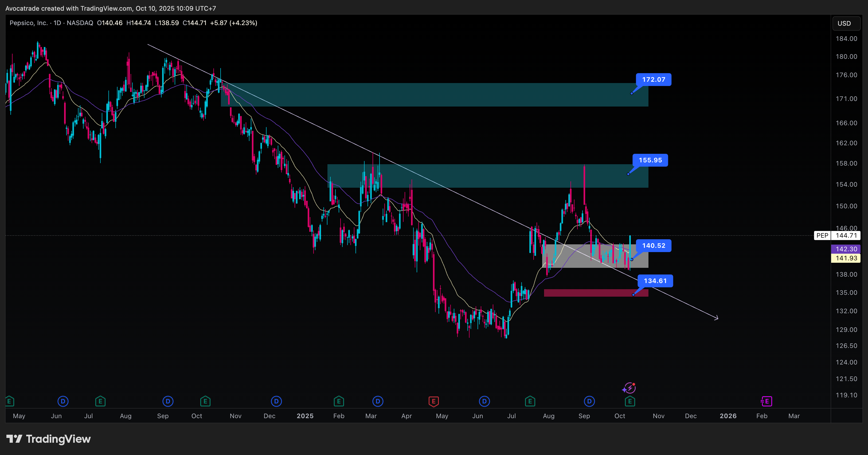Click the dividend marker near Mar 2025
Image resolution: width=868 pixels, height=455 pixels.
pyautogui.click(x=378, y=401)
